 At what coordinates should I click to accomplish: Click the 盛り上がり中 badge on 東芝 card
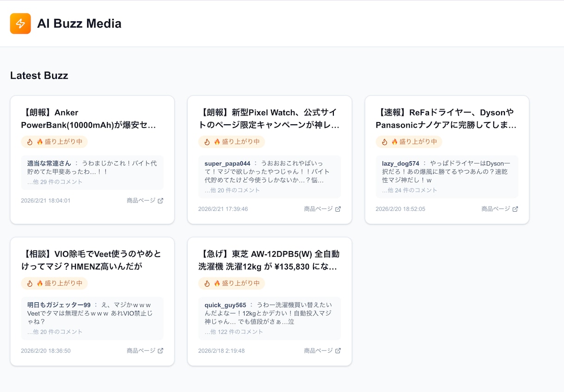(x=232, y=283)
